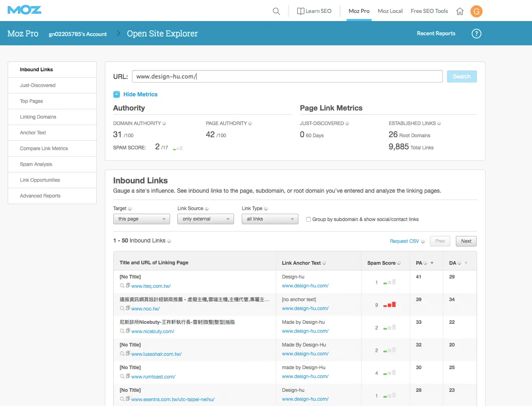532x406 pixels.
Task: Go to home via house icon
Action: tap(460, 11)
